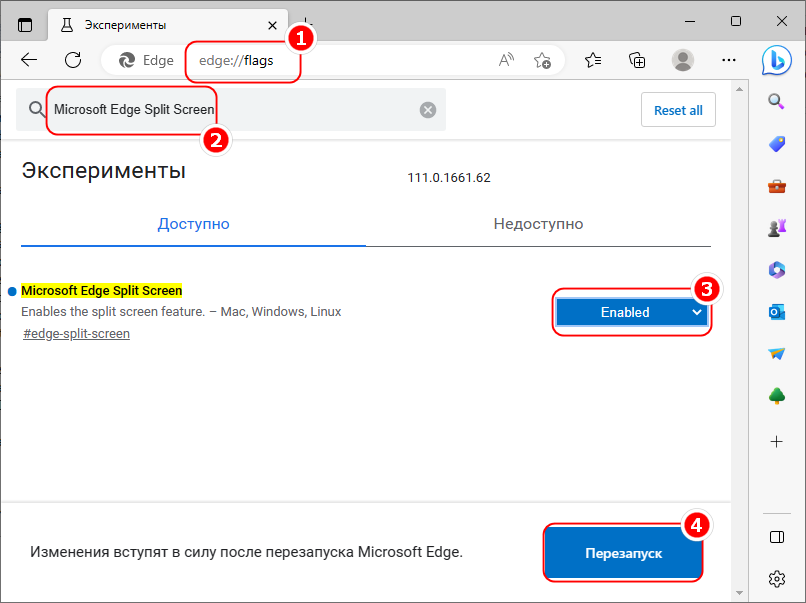
Task: Open the Enabled dropdown for Split Screen
Action: 632,312
